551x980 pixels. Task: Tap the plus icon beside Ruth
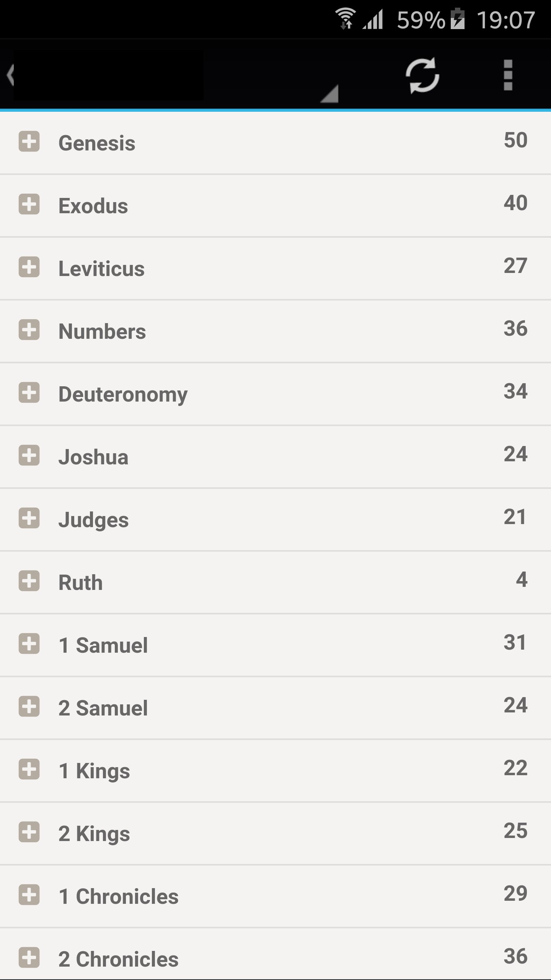[x=29, y=581]
